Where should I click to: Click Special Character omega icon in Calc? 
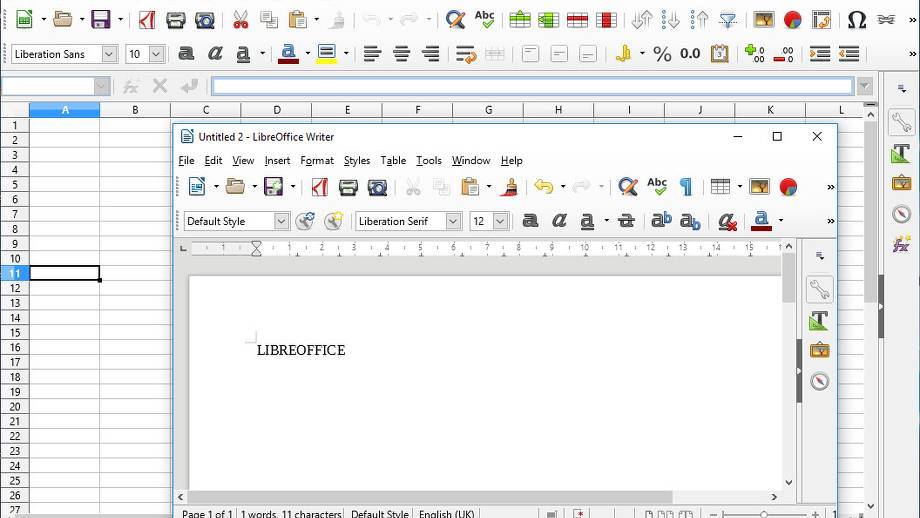pos(856,19)
